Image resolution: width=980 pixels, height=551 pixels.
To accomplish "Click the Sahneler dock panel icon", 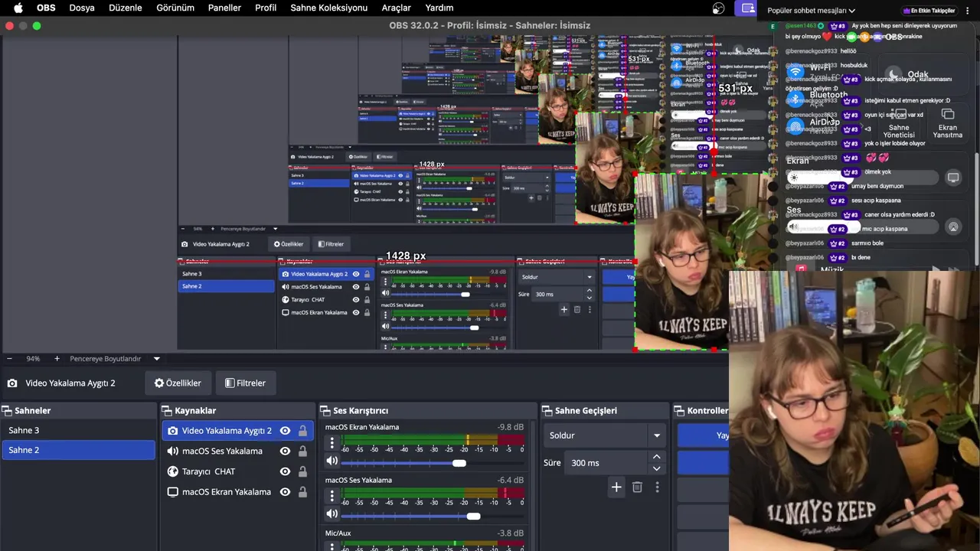I will coord(7,411).
